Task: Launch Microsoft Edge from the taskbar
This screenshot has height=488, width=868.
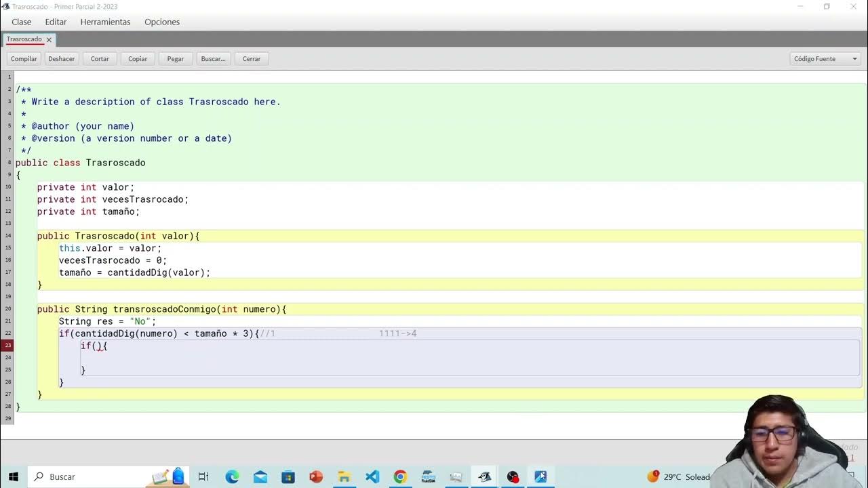Action: (x=232, y=476)
